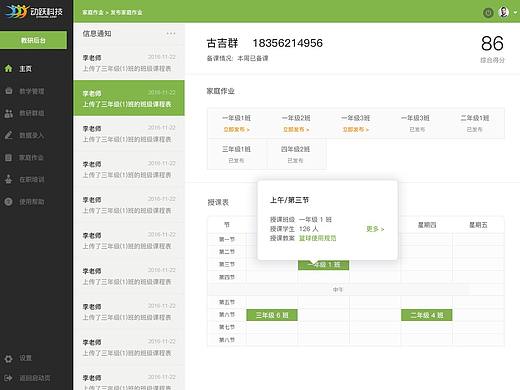Open the user avatar in top bar

[503, 12]
